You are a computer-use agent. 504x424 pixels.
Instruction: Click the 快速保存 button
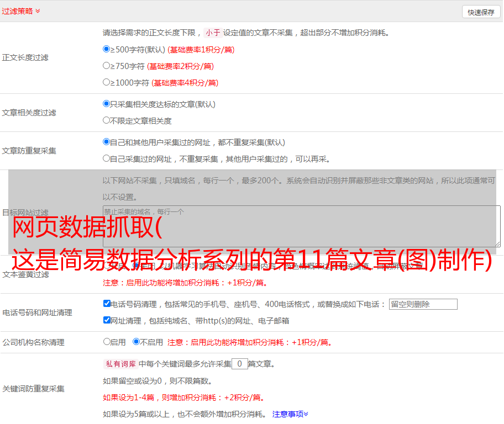point(480,12)
